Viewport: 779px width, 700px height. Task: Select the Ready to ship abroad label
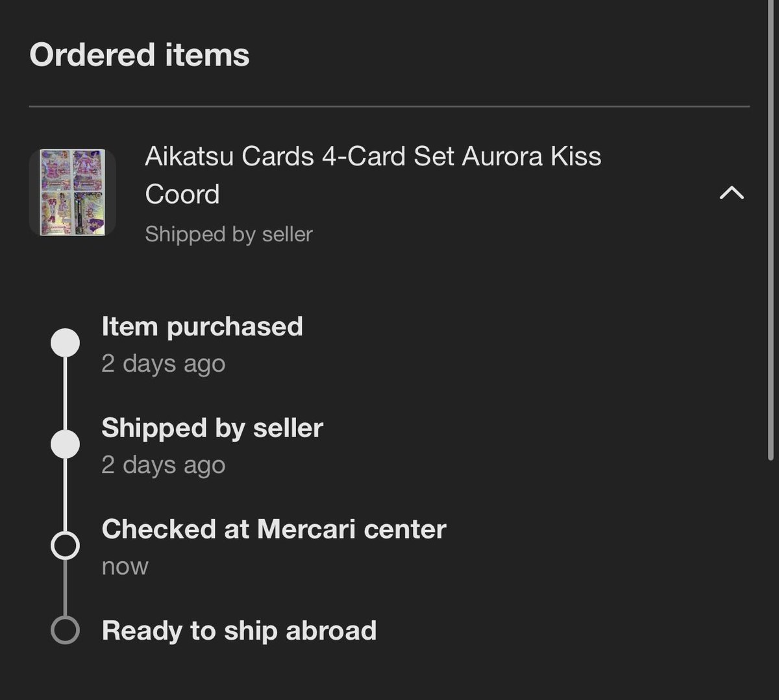(x=240, y=631)
